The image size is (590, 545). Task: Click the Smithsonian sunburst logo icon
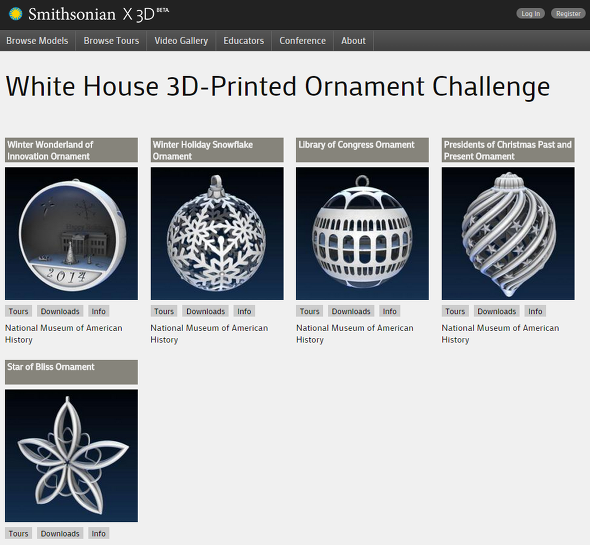tap(15, 14)
